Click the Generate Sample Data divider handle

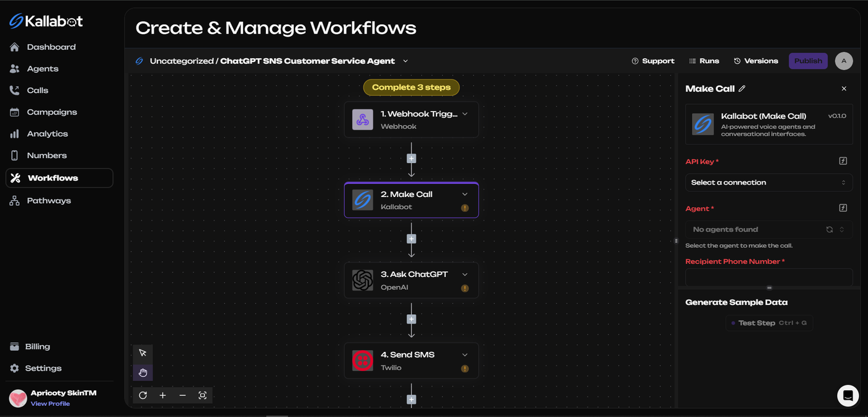point(769,288)
